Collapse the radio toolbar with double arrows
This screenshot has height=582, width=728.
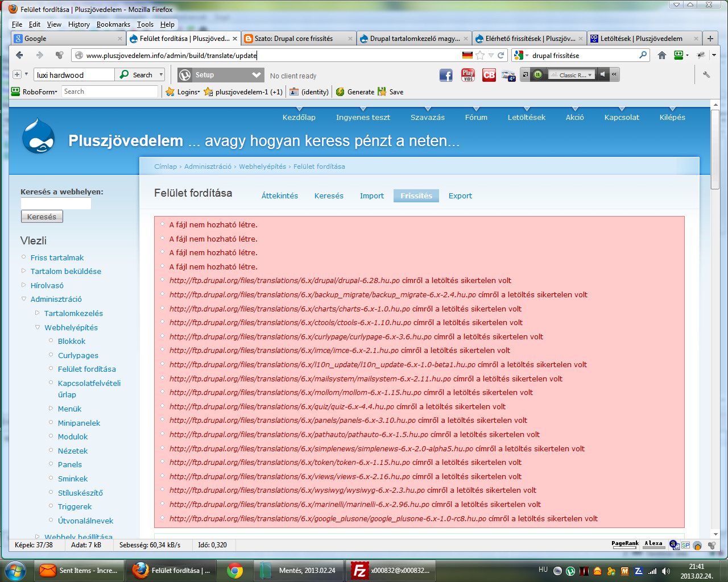[614, 74]
